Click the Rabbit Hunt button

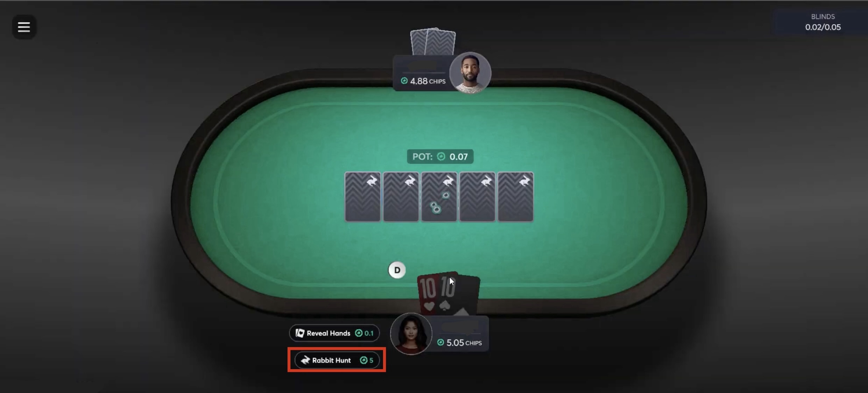tap(337, 360)
